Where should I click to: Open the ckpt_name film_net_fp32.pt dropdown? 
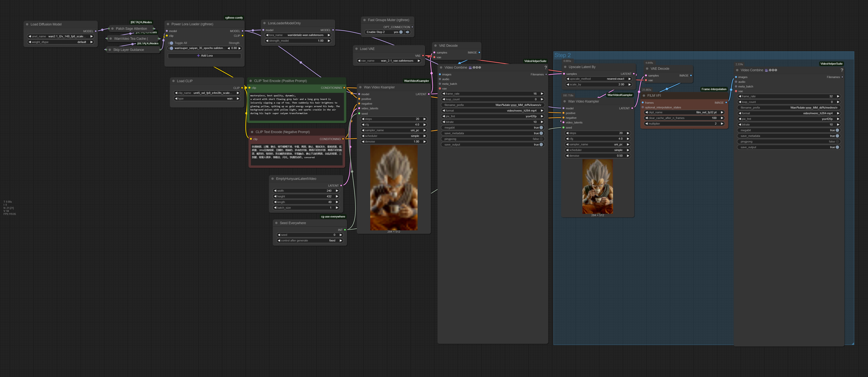[x=684, y=113]
